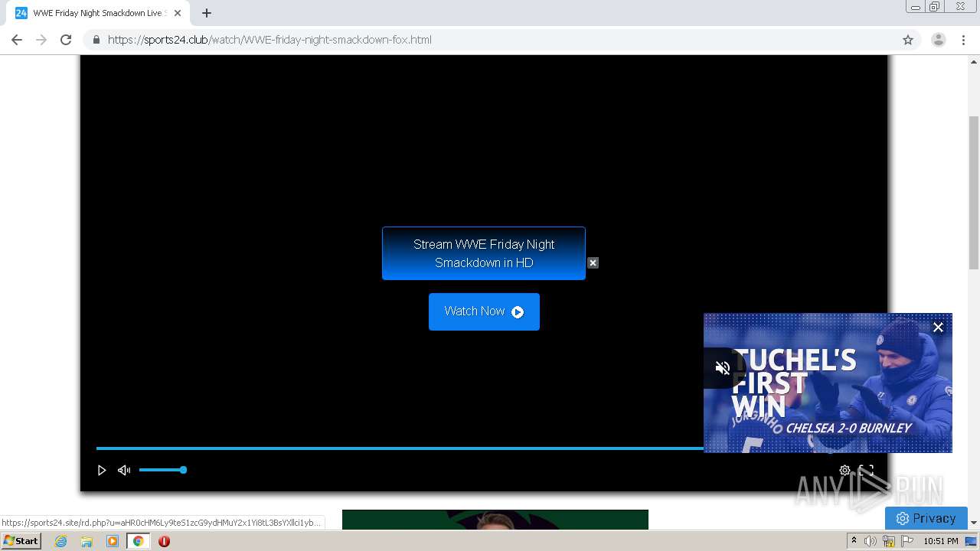The height and width of the screenshot is (551, 980).
Task: Reload the sports24.club page
Action: tap(66, 40)
